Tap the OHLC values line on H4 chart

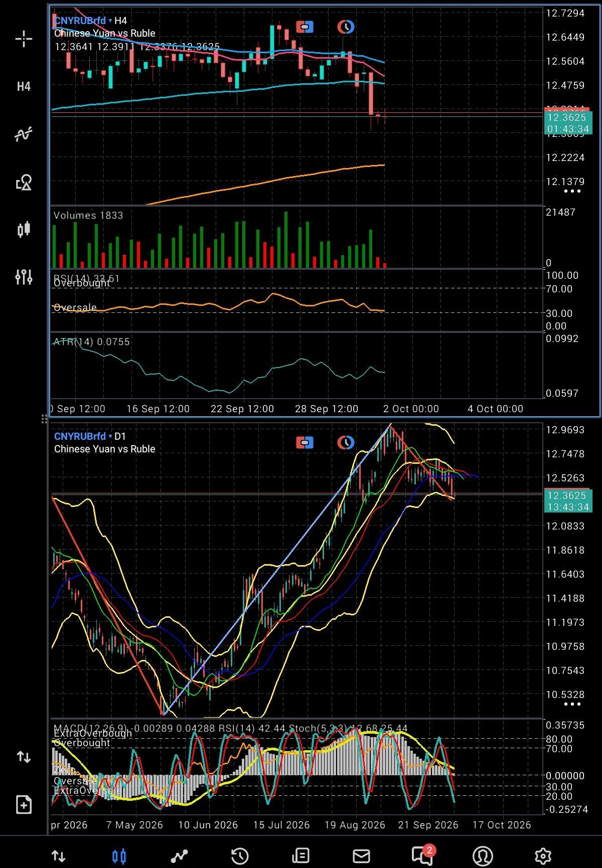point(137,47)
